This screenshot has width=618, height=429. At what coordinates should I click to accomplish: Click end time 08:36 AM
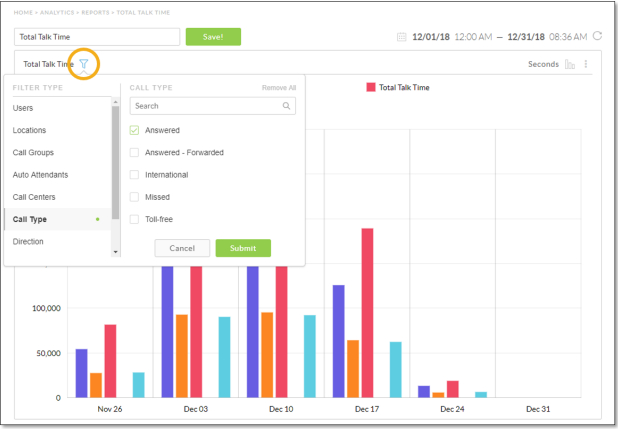click(x=568, y=37)
